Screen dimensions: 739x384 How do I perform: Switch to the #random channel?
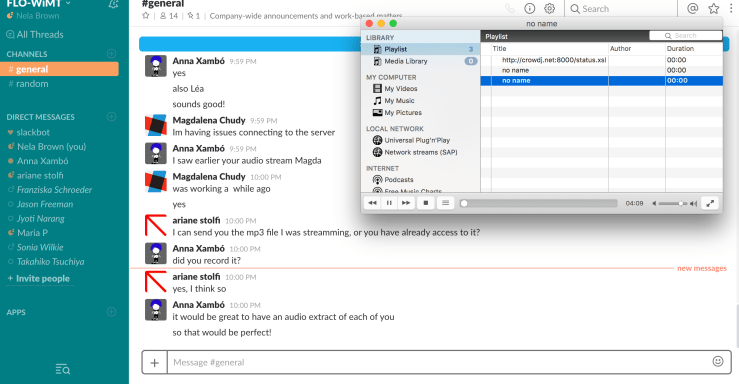coord(28,84)
